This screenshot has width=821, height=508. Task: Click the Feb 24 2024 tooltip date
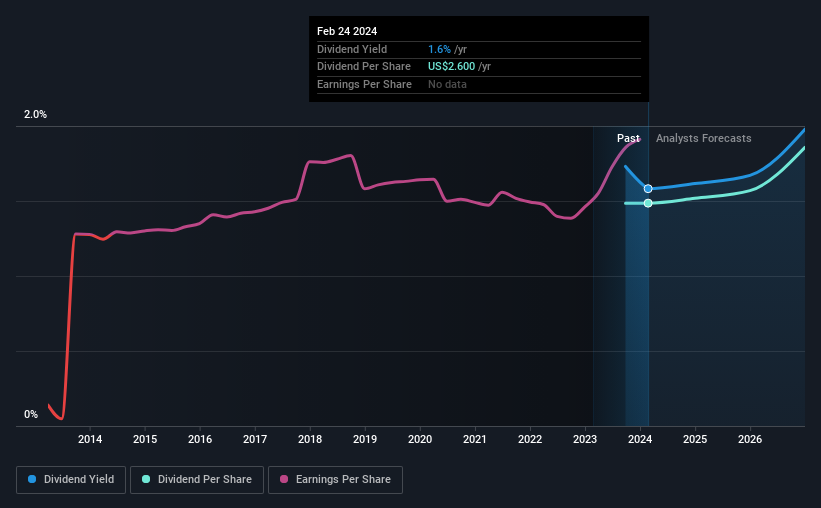tap(347, 31)
